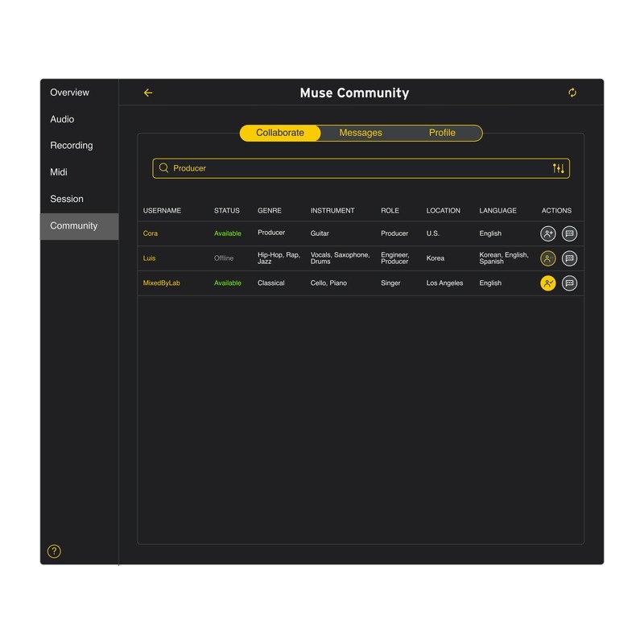644x644 pixels.
Task: Open the help question mark icon
Action: tap(54, 551)
